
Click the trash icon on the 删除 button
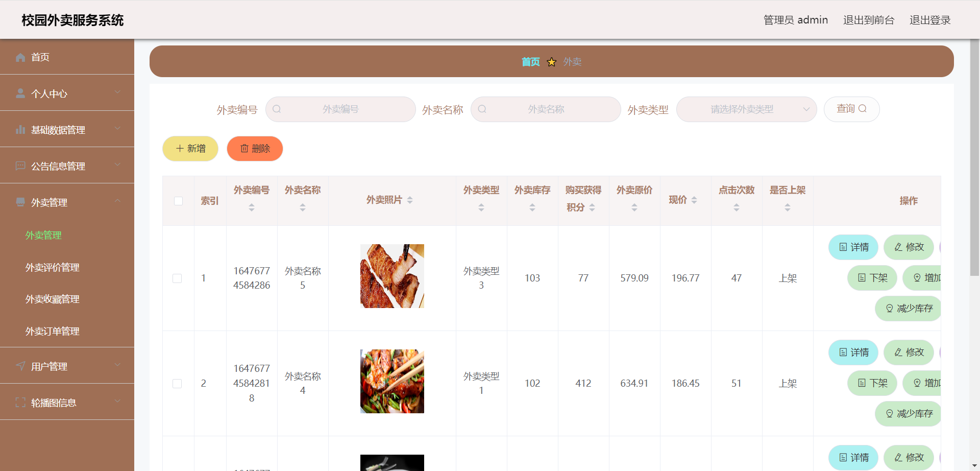244,149
